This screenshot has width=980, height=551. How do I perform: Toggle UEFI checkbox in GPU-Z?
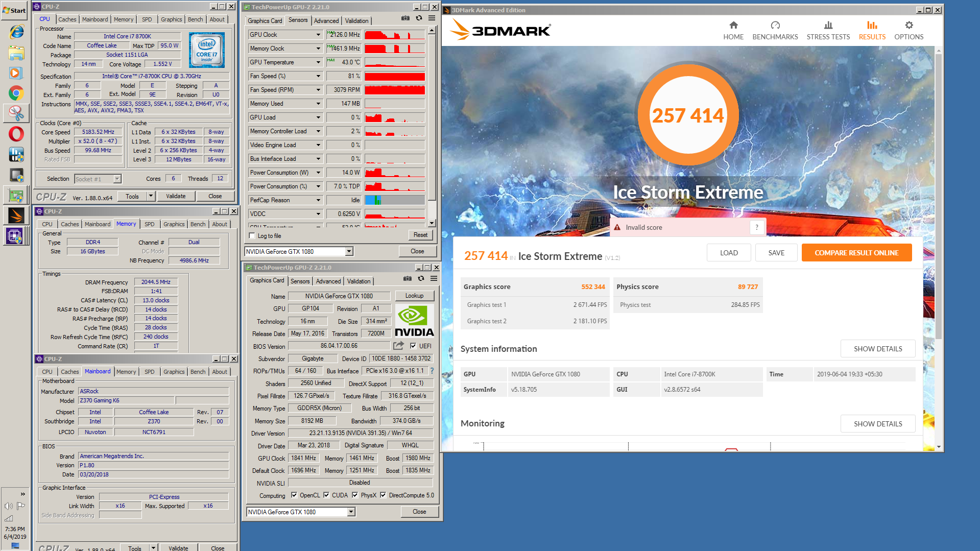(413, 346)
